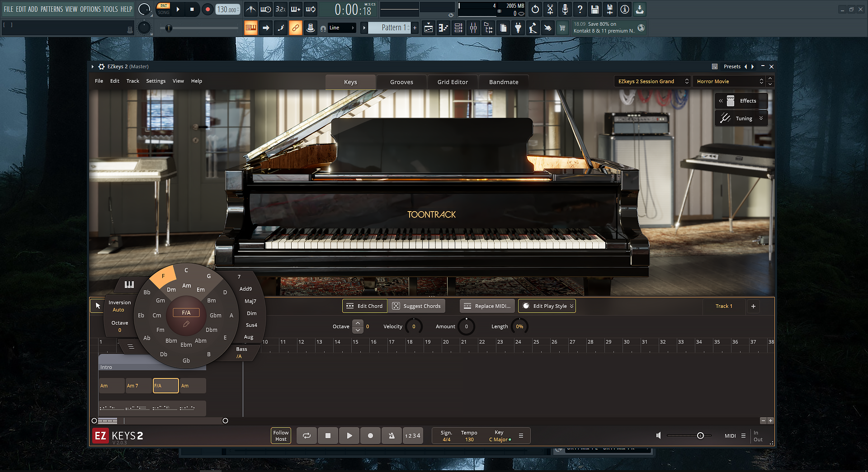The width and height of the screenshot is (868, 472).
Task: Open the EZkeys plugin gear options icon
Action: (101, 66)
